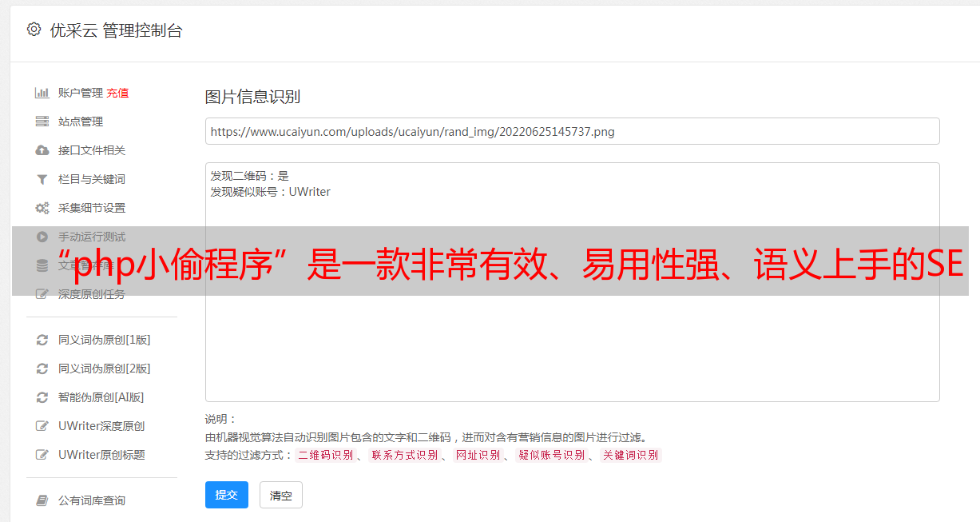Image resolution: width=980 pixels, height=522 pixels.
Task: Select 同义词伪原创[2版] in the sidebar
Action: [x=104, y=369]
